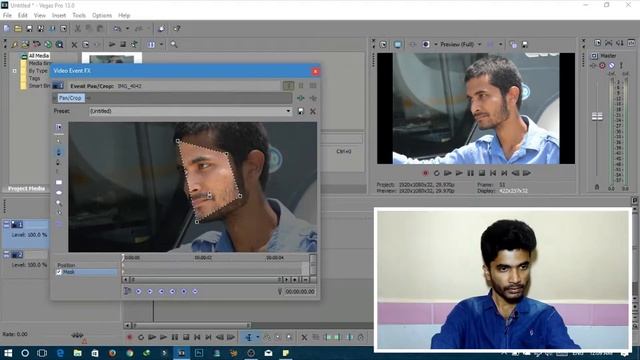Open Master Bus audio FX icon
This screenshot has height=360, width=640.
coord(593,65)
